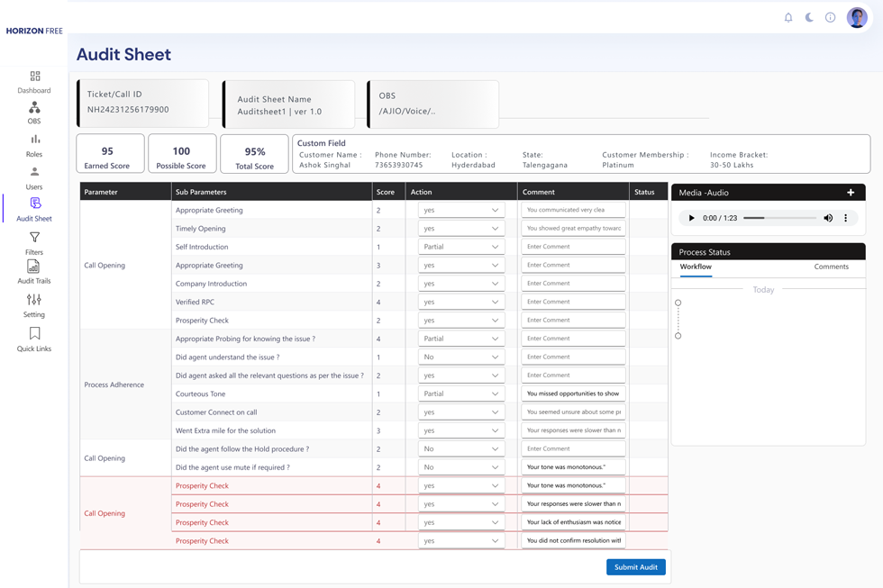883x588 pixels.
Task: Expand Action dropdown for Self Introduction
Action: point(460,247)
